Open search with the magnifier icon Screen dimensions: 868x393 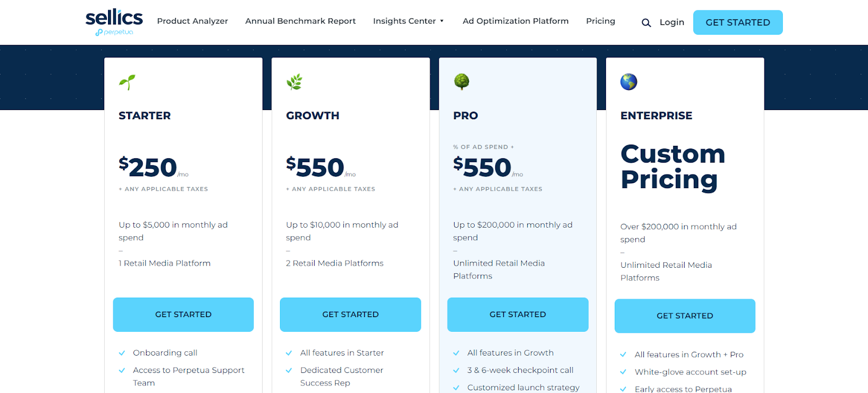pyautogui.click(x=646, y=23)
